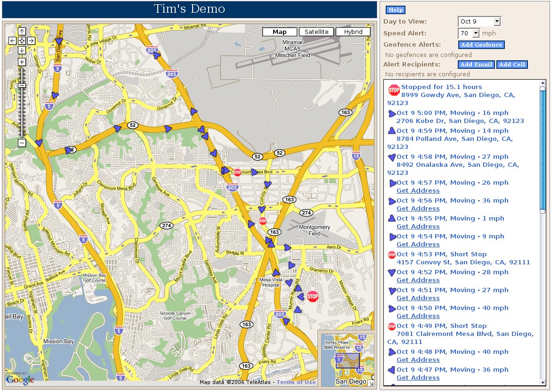Click the center recenter map icon

point(22,41)
